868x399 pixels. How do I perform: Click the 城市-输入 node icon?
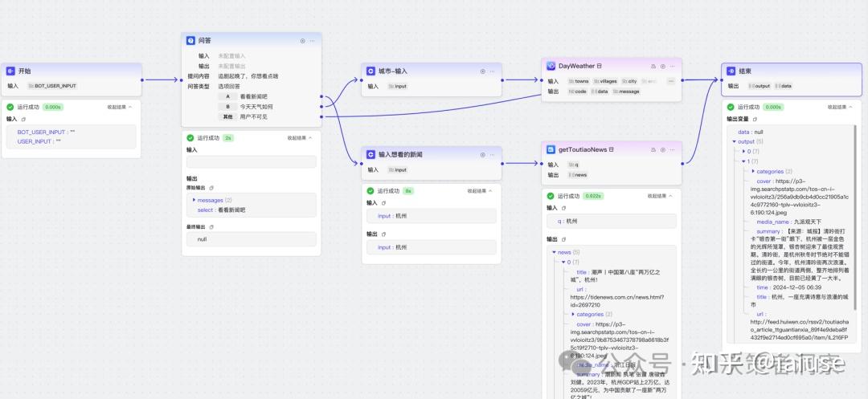click(x=371, y=71)
